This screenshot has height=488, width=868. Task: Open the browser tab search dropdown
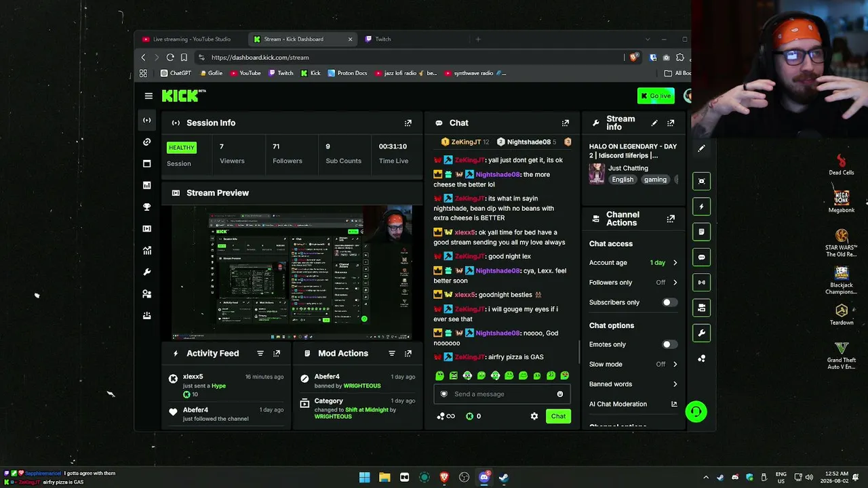(648, 39)
